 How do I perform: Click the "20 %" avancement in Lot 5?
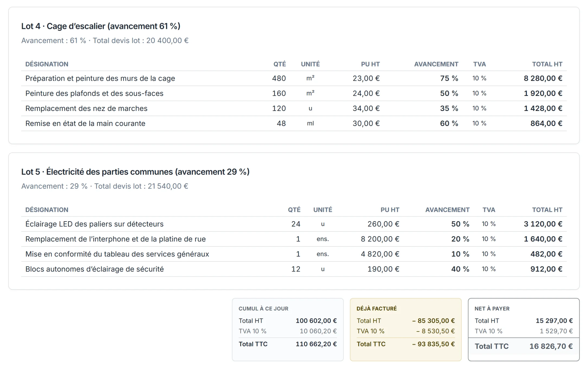point(460,239)
